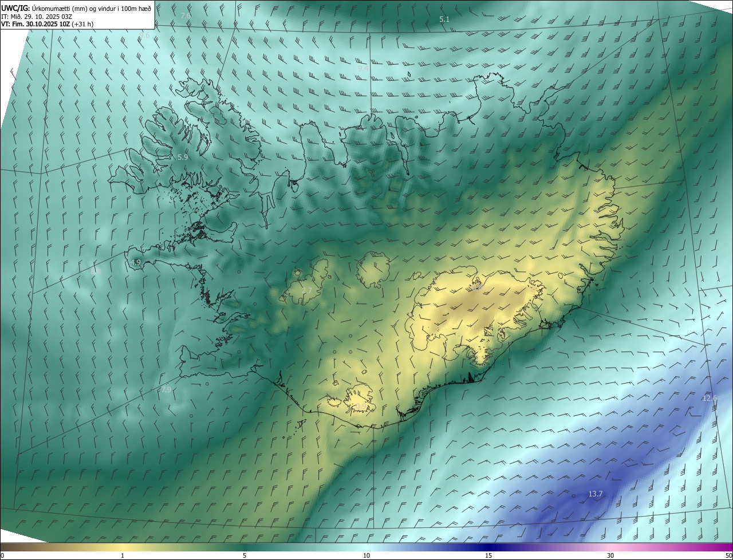Image resolution: width=733 pixels, height=560 pixels.
Task: Click the colorbar tick label 0
Action: [2, 556]
